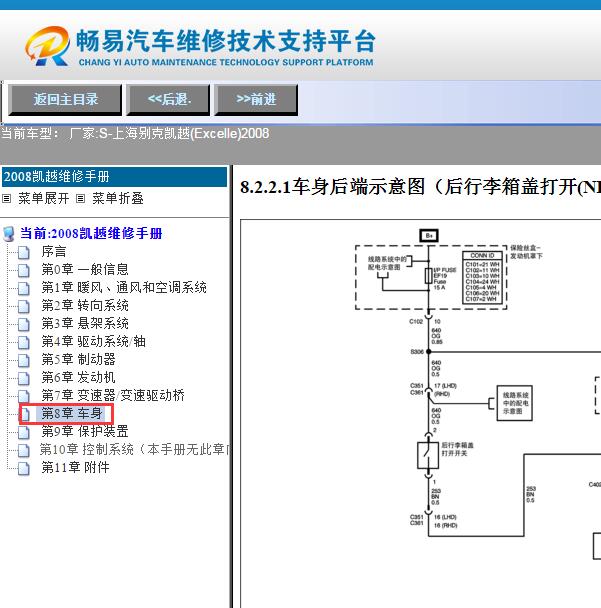Expand all menus via 菜单展开
Viewport: 601px width, 608px height.
coord(43,199)
